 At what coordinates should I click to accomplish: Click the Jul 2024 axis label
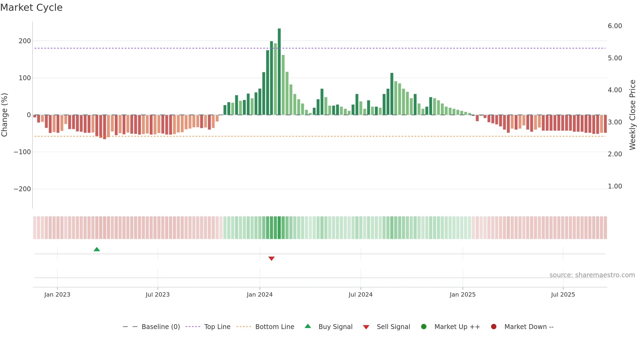coord(361,295)
